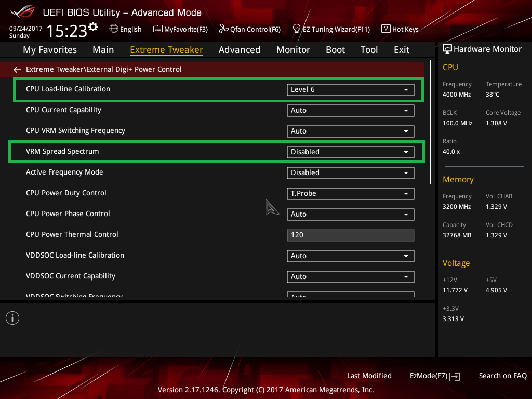532x399 pixels.
Task: Go back using the left arrow icon
Action: pos(17,70)
